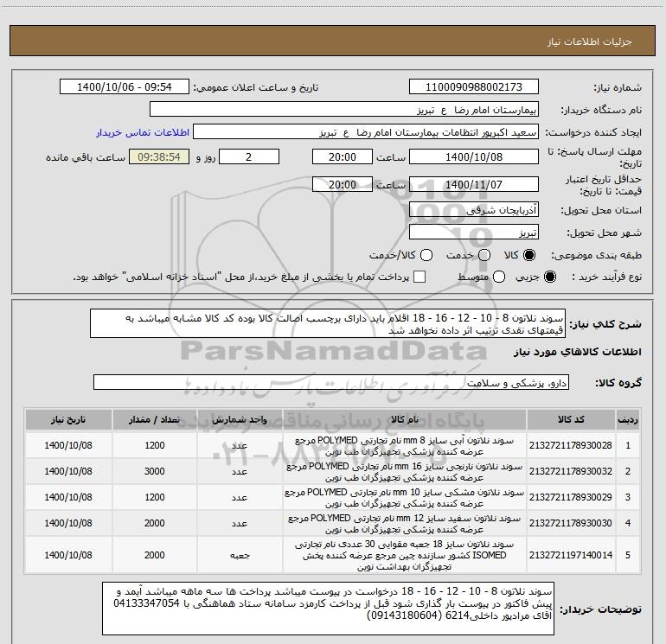Click the need date 1400/10/08 in row 3
666x644 pixels.
tap(68, 497)
